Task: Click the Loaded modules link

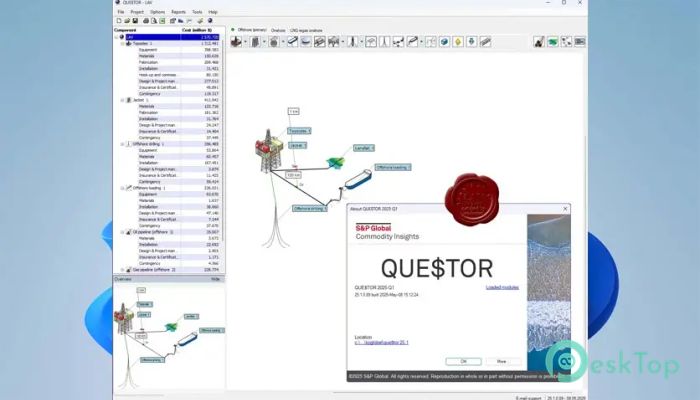Action: (x=501, y=287)
